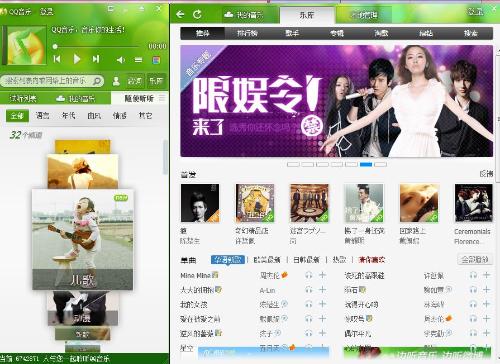
Task: Add the A-Lin song with plus icon
Action: (x=322, y=289)
